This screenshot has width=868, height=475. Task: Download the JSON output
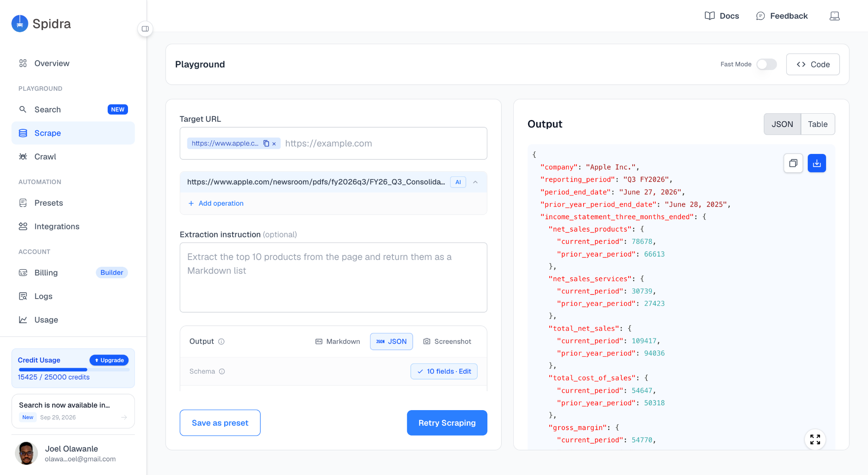pos(817,163)
